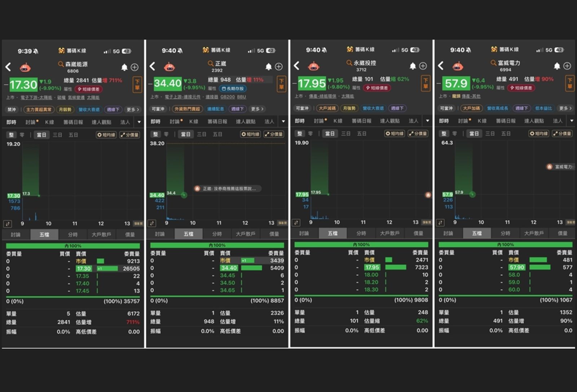The width and height of the screenshot is (577, 392).
Task: Expand 更多 tags in 森崴能源 panel
Action: 133,110
